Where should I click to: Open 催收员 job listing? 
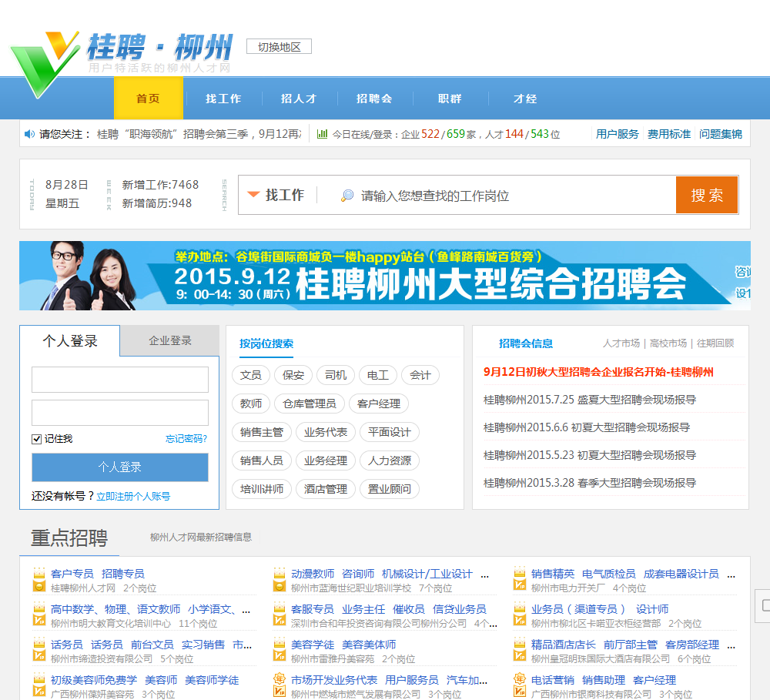409,609
